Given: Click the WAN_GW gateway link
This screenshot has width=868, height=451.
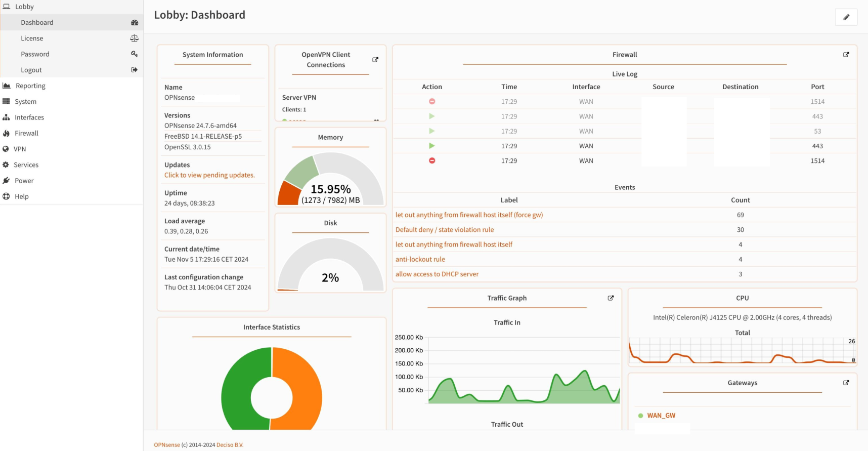Looking at the screenshot, I should pos(661,416).
